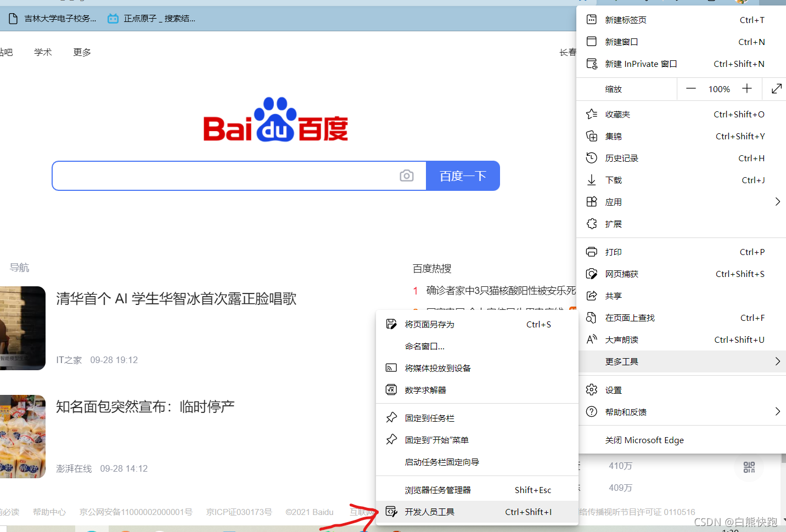Click the pin to taskbar icon (固定到任务栏)
Screen dimensions: 786x532
pos(391,418)
